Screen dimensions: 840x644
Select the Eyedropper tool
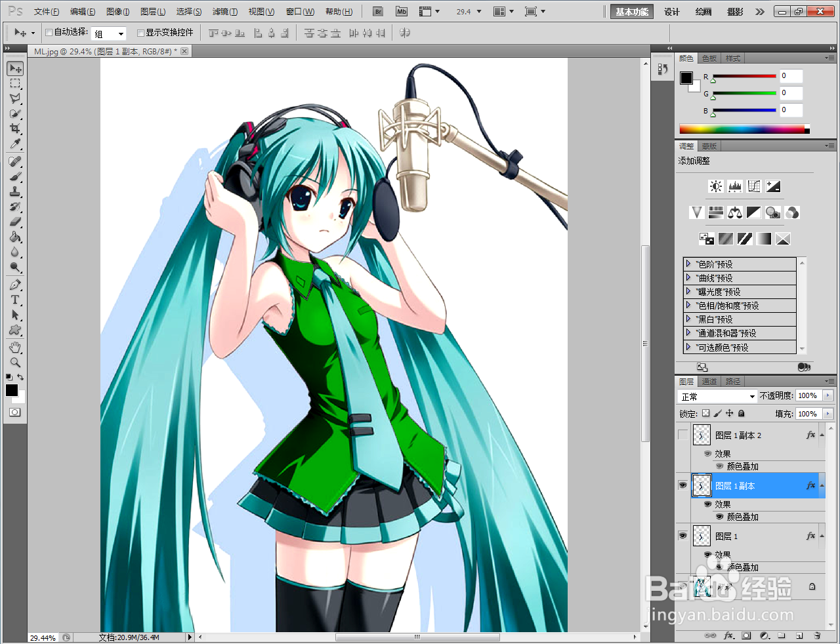15,144
